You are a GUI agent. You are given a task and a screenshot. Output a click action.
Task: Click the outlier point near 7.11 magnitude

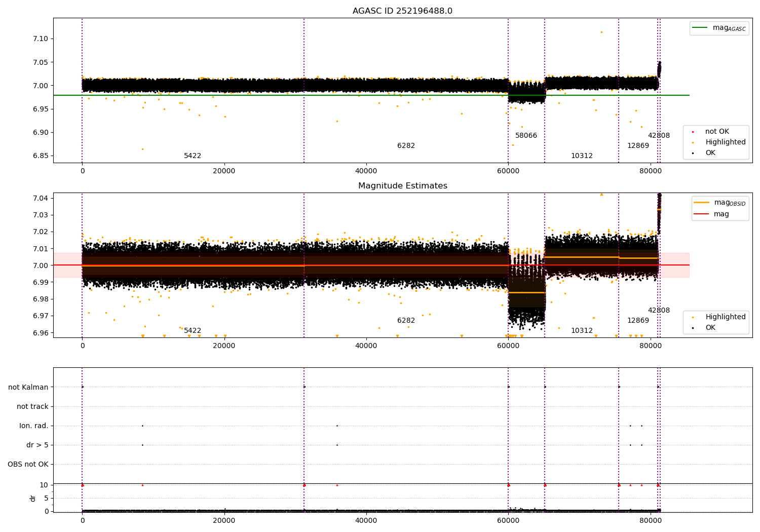601,32
